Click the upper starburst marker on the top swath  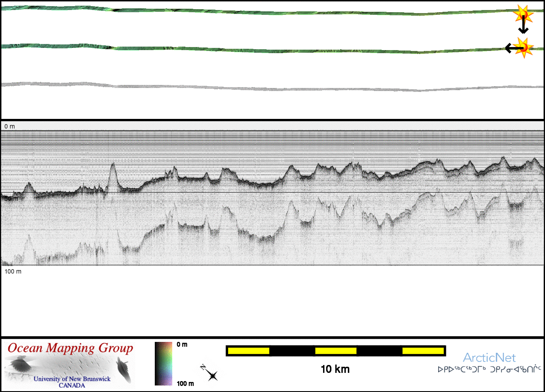(x=523, y=14)
